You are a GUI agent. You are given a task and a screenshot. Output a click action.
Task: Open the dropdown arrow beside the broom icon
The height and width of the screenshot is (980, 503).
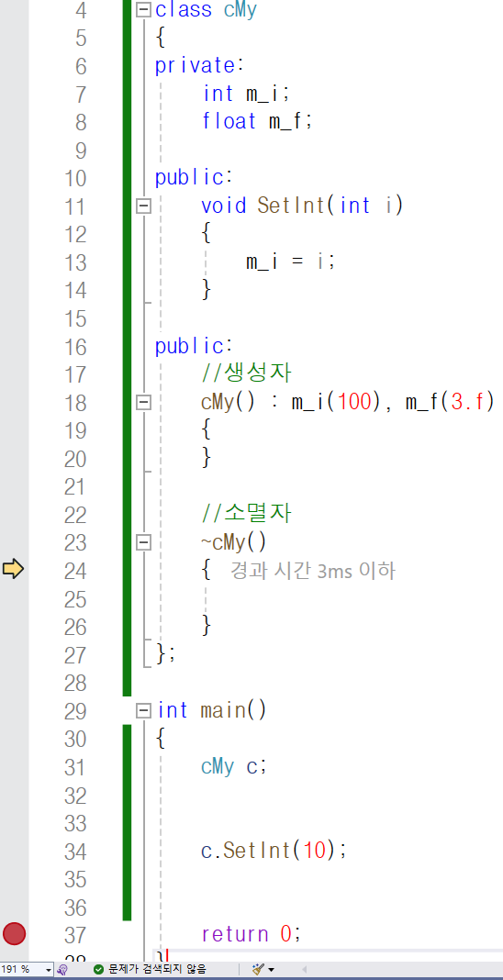click(x=271, y=970)
